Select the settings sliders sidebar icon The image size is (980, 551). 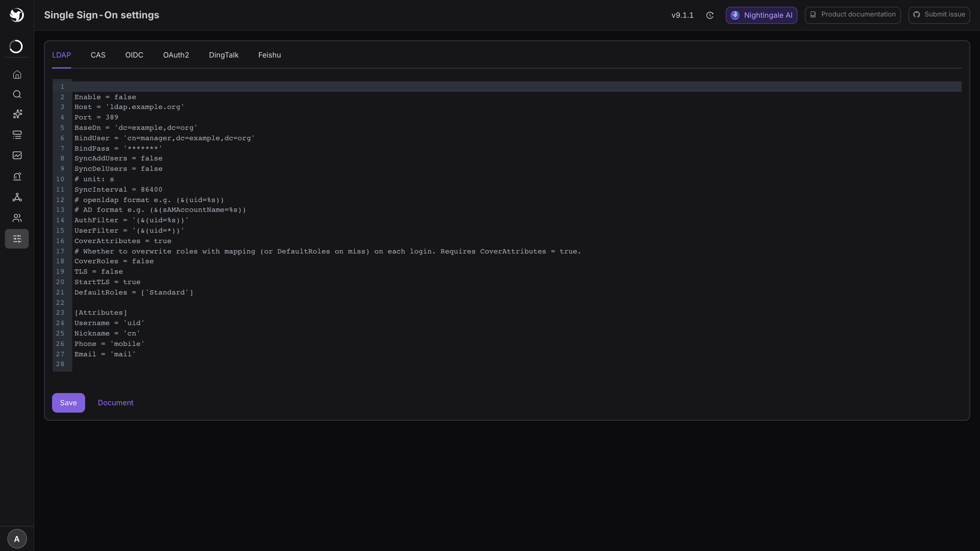(17, 239)
